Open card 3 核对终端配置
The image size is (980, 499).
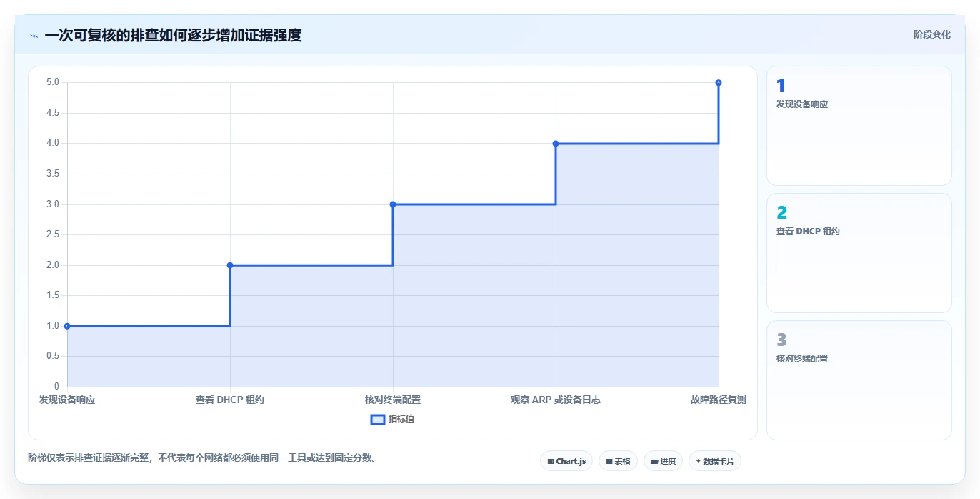pos(859,380)
